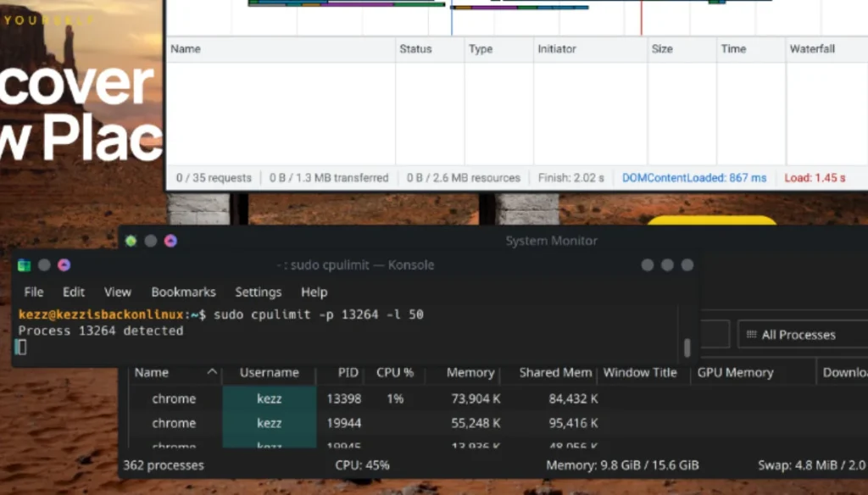The width and height of the screenshot is (868, 495).
Task: Toggle sort arrow on Name column
Action: click(x=211, y=372)
